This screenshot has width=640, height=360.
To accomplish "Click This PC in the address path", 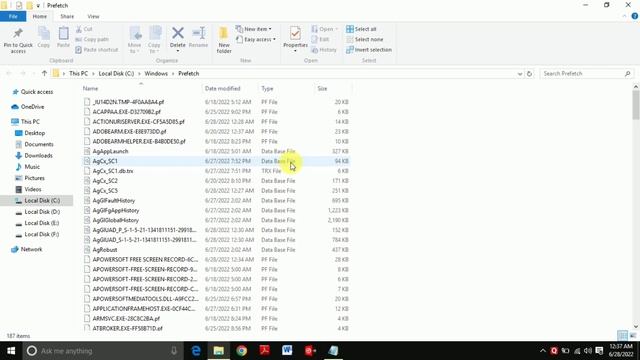I will click(x=78, y=73).
